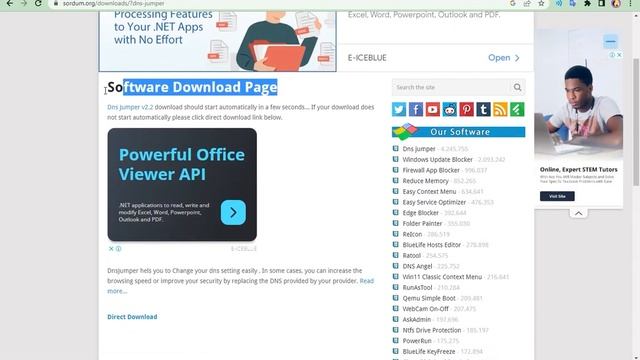640x360 pixels.
Task: Click the address bar URL
Action: pos(113,3)
